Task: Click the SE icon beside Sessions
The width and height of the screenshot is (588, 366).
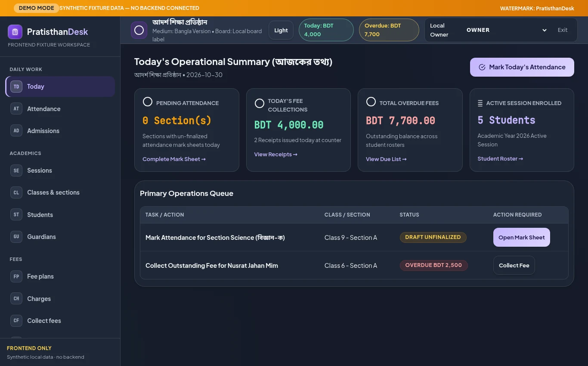Action: (16, 171)
